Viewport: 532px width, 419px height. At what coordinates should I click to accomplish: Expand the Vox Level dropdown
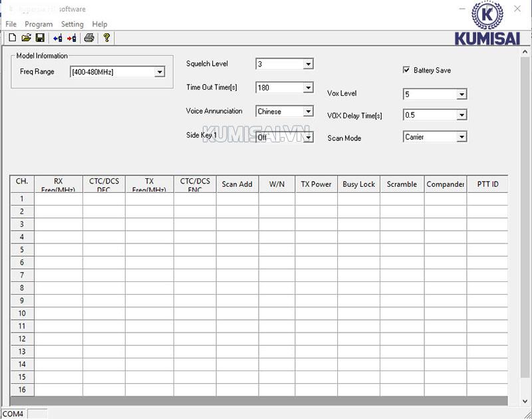click(x=462, y=94)
